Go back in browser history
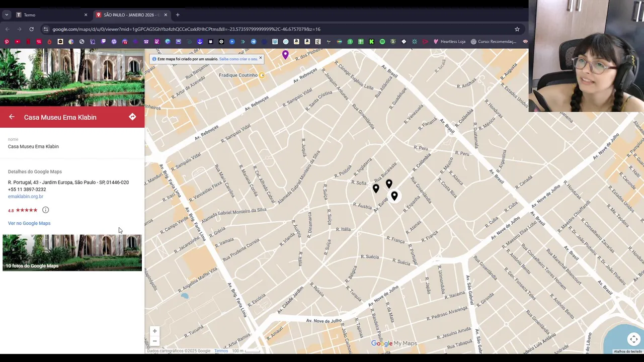This screenshot has height=362, width=644. 7,29
